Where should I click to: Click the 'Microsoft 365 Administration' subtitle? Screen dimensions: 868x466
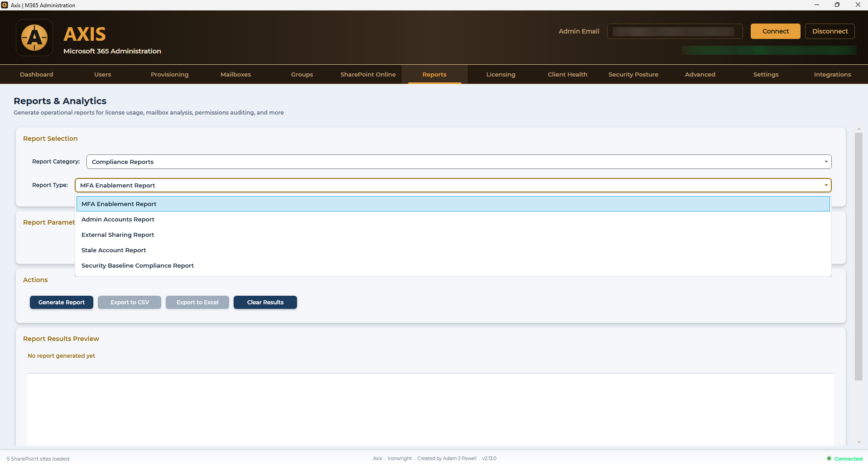112,51
